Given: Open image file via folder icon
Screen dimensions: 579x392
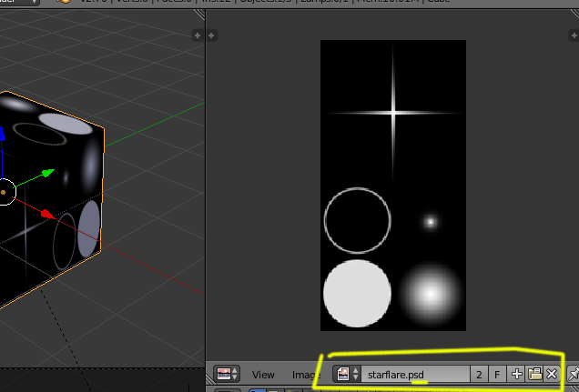Looking at the screenshot, I should click(534, 375).
